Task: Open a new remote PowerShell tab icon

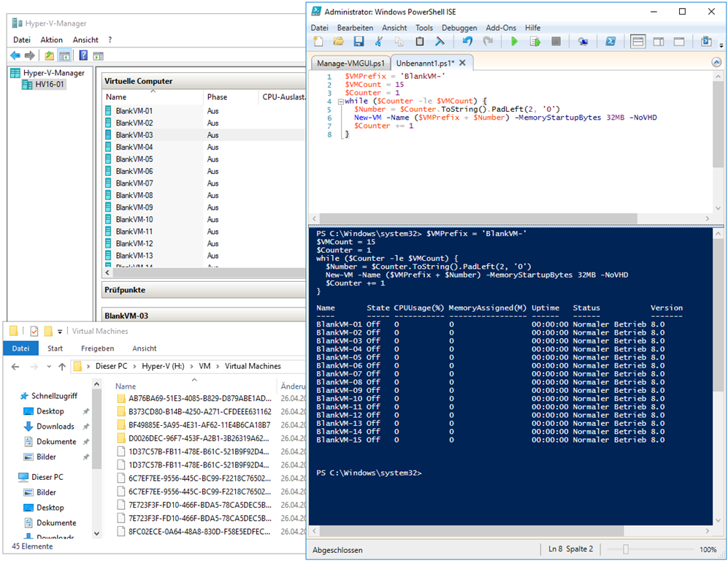Action: 583,42
